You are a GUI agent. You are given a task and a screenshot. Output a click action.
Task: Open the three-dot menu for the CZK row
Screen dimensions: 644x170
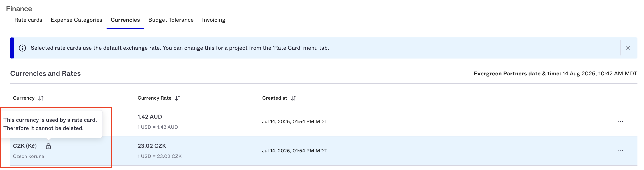click(x=621, y=151)
